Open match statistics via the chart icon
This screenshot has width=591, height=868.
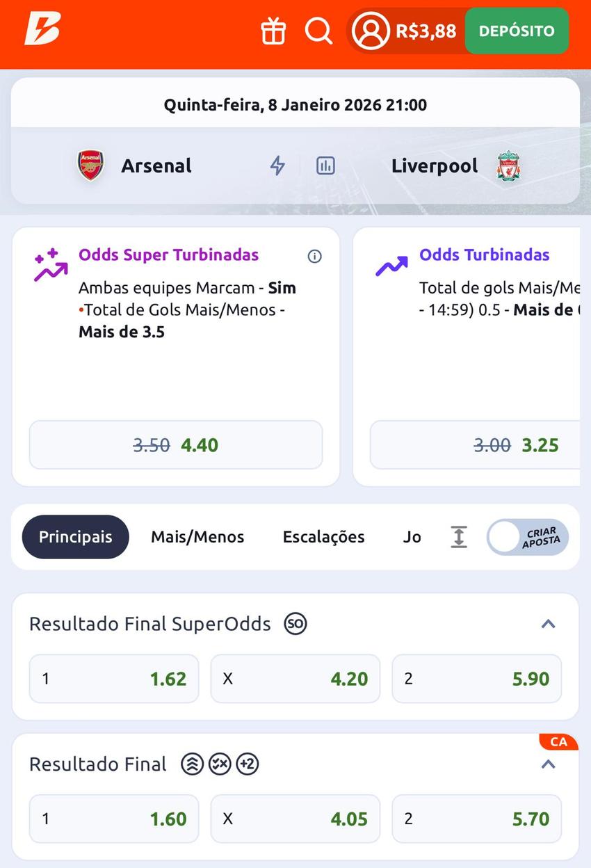(x=325, y=166)
